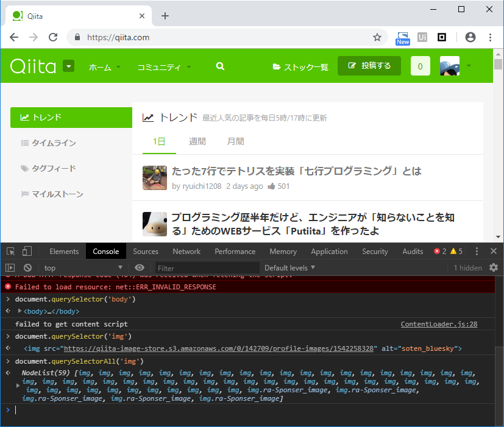Switch to the Elements panel
Screen dimensions: 504x427
tap(64, 251)
